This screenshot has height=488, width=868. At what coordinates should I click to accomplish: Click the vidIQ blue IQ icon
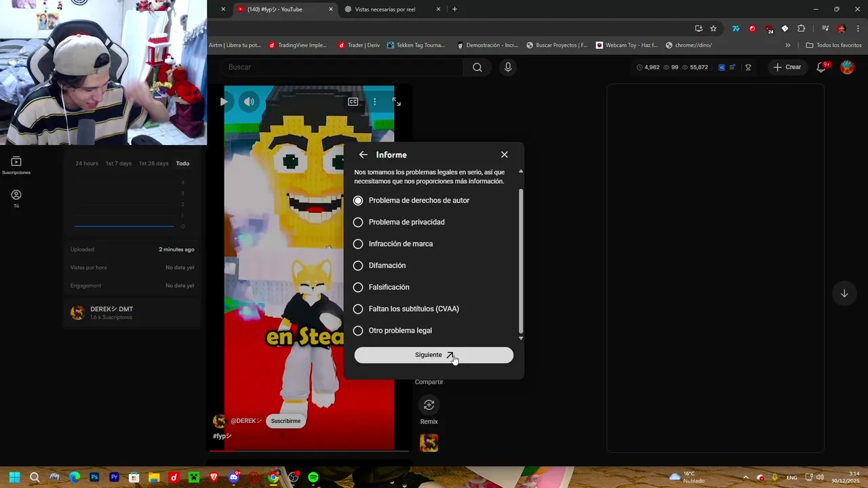pyautogui.click(x=722, y=67)
